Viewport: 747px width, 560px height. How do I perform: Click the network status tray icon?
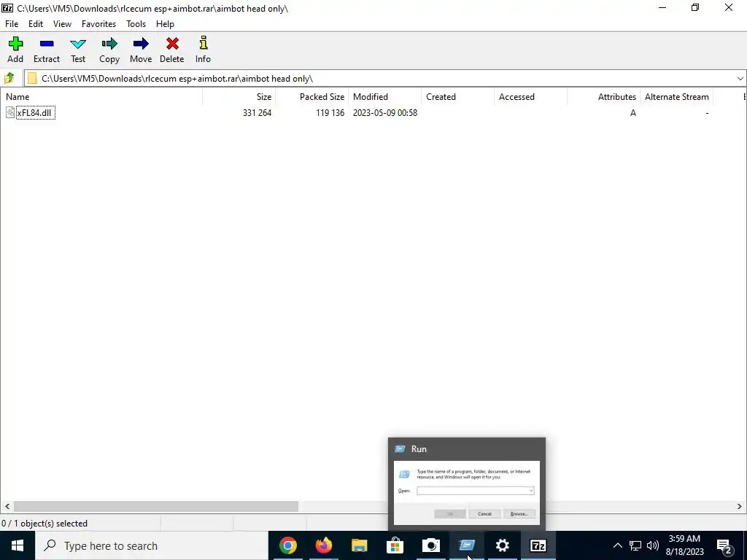635,545
